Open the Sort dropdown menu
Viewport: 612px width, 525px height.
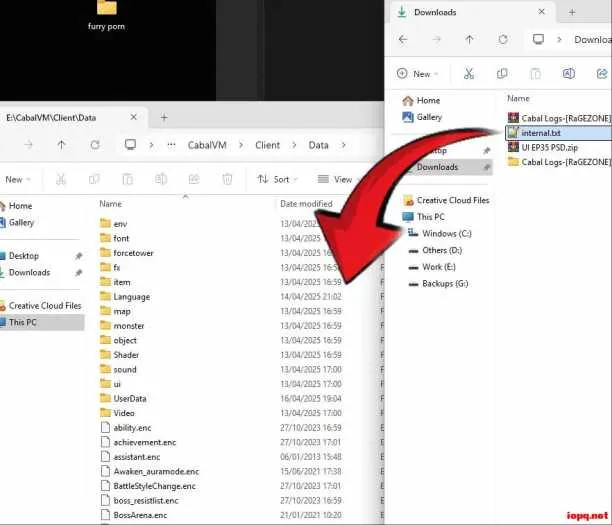point(278,179)
